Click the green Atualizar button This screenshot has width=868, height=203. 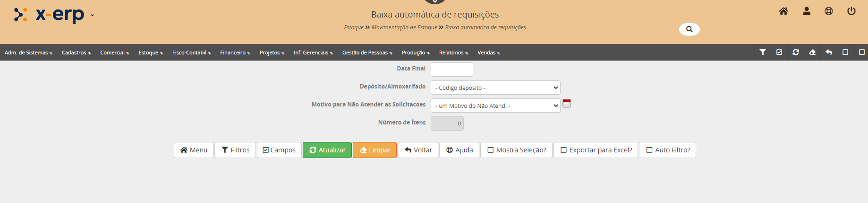click(327, 150)
